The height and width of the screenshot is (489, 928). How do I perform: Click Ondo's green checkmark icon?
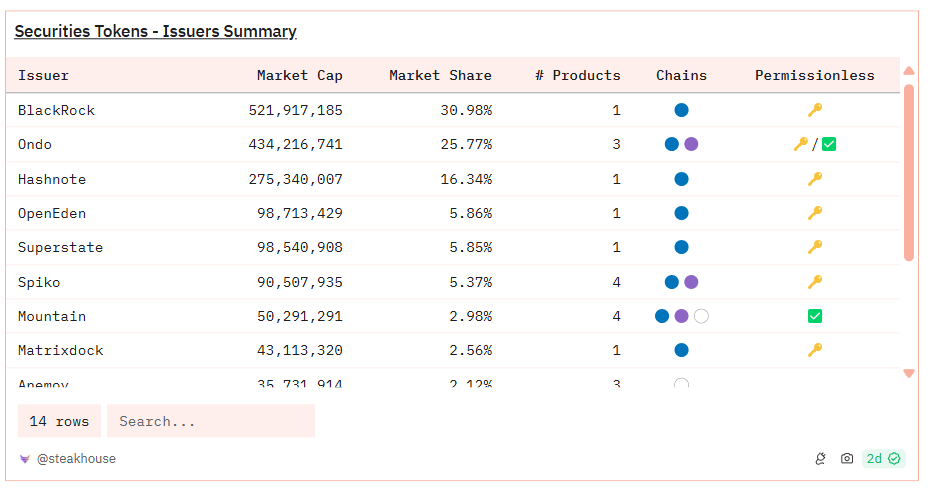pos(829,144)
